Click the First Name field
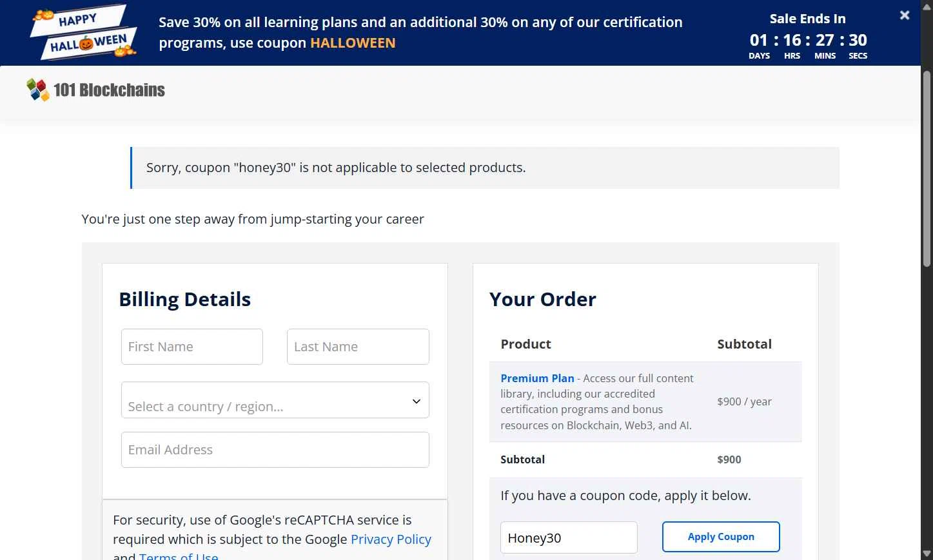 [192, 347]
